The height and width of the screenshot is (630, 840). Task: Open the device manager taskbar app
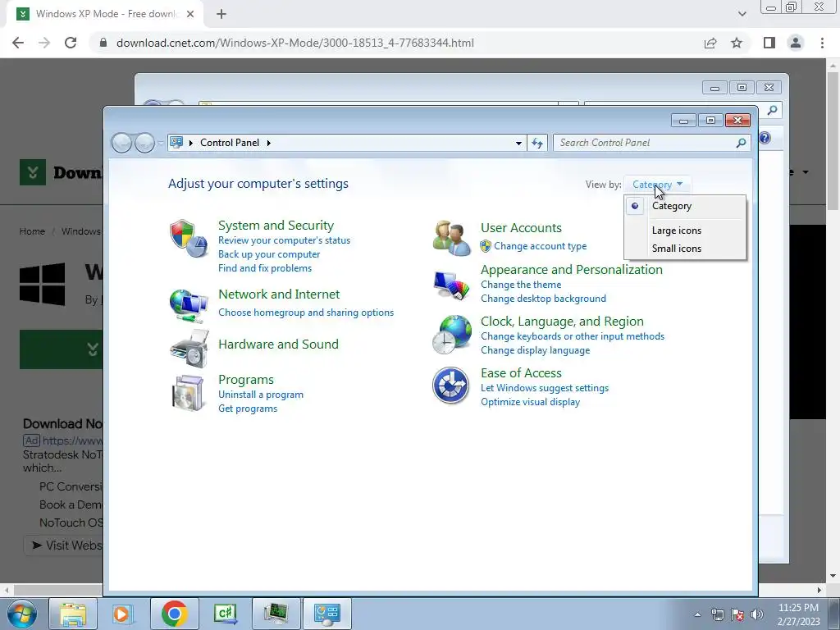(276, 614)
